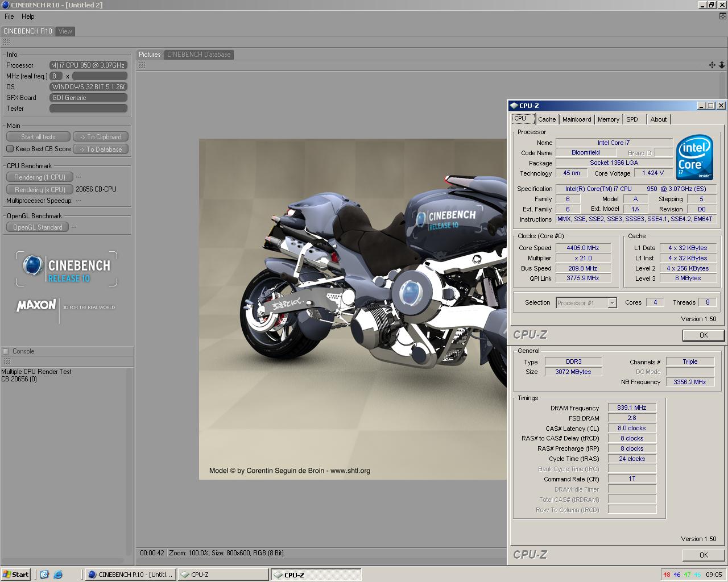728x582 pixels.
Task: Toggle Keep Best CB Score checkbox
Action: pyautogui.click(x=10, y=149)
